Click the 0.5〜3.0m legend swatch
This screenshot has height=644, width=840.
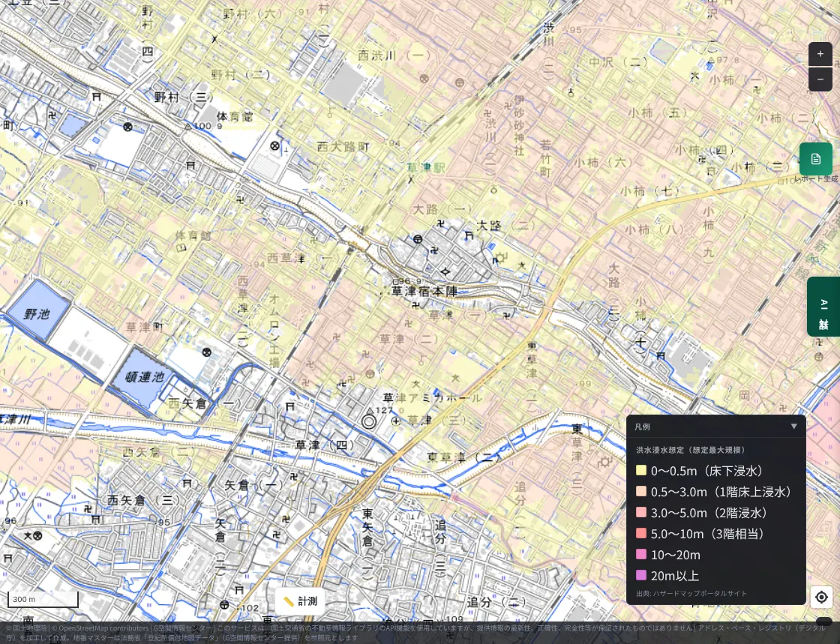(x=640, y=491)
